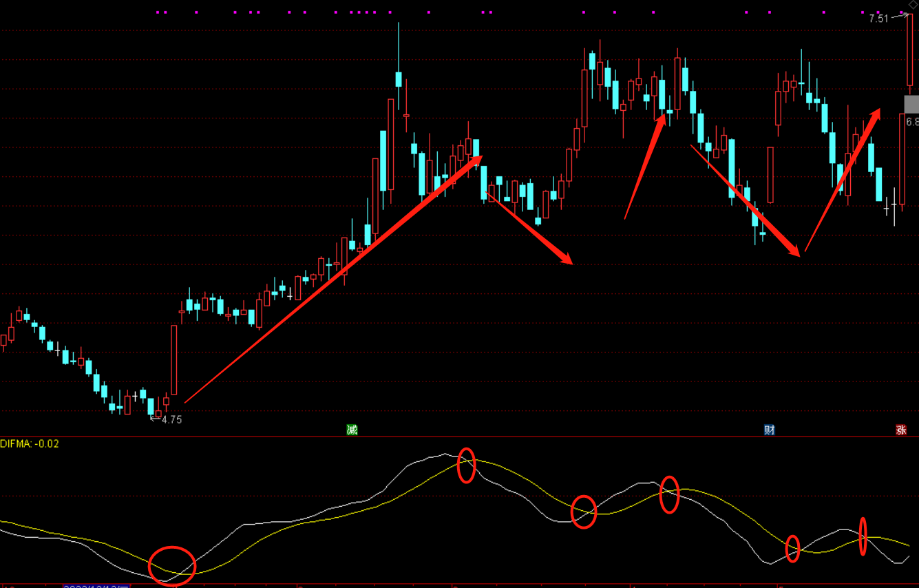
Task: Click the blue 财 financial report icon
Action: click(x=770, y=430)
